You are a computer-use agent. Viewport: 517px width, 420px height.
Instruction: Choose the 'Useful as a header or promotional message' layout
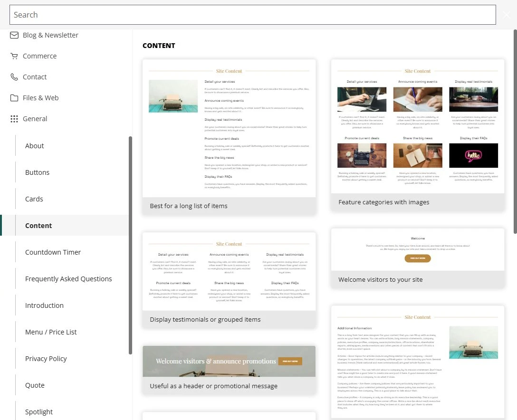[x=229, y=370]
